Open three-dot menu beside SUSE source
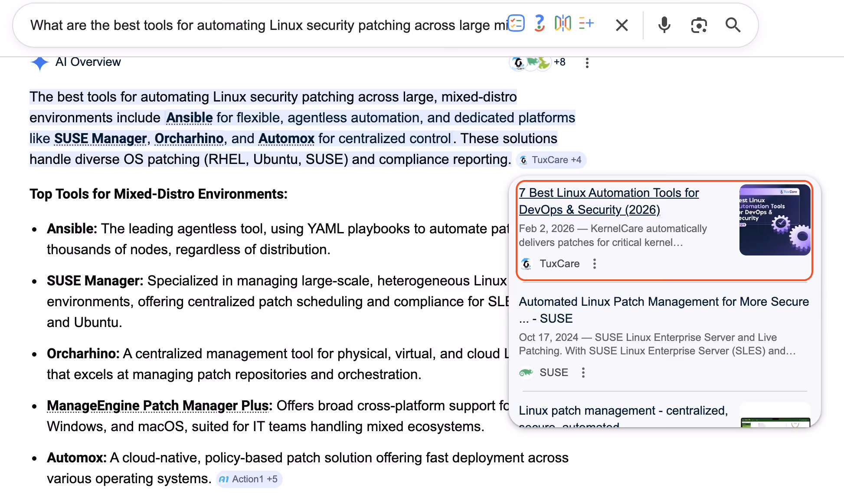 coord(583,373)
